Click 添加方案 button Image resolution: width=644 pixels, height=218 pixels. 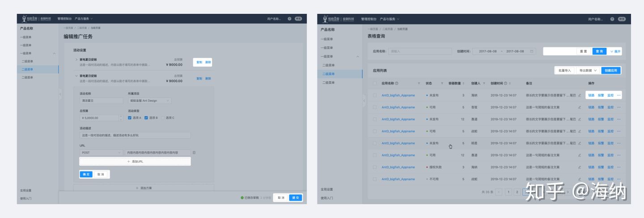pyautogui.click(x=144, y=188)
